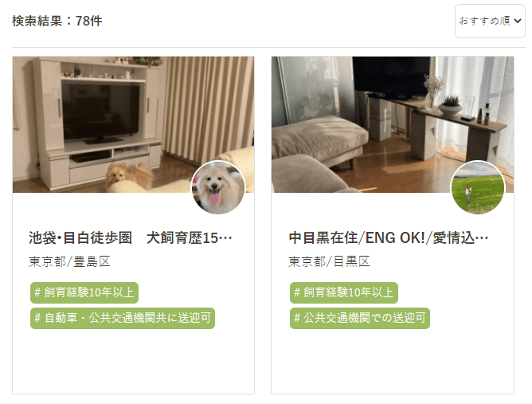Open listing titled 中目黒在住/ENG OK!/愛情込…
This screenshot has width=532, height=404.
[x=389, y=237]
